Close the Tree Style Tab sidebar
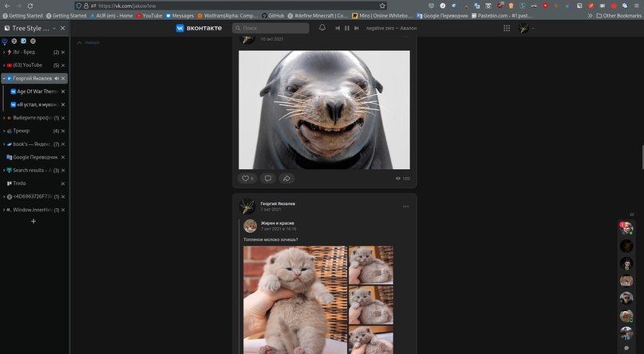The width and height of the screenshot is (644, 354). 62,28
